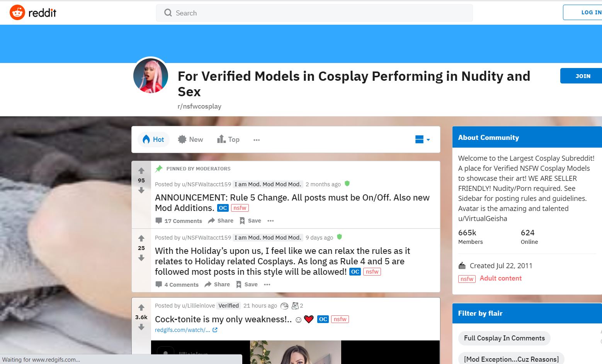Click the '21 hours ago' timestamp
The height and width of the screenshot is (364, 602).
(260, 306)
